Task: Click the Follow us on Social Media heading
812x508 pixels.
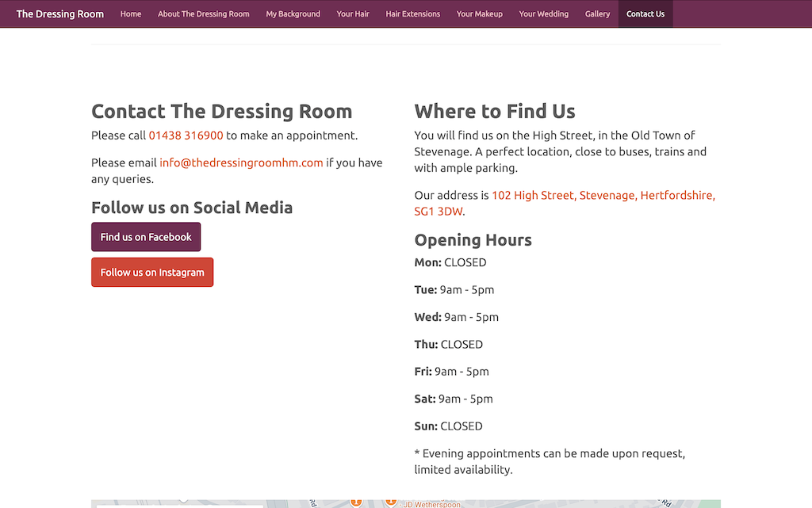Action: point(192,208)
